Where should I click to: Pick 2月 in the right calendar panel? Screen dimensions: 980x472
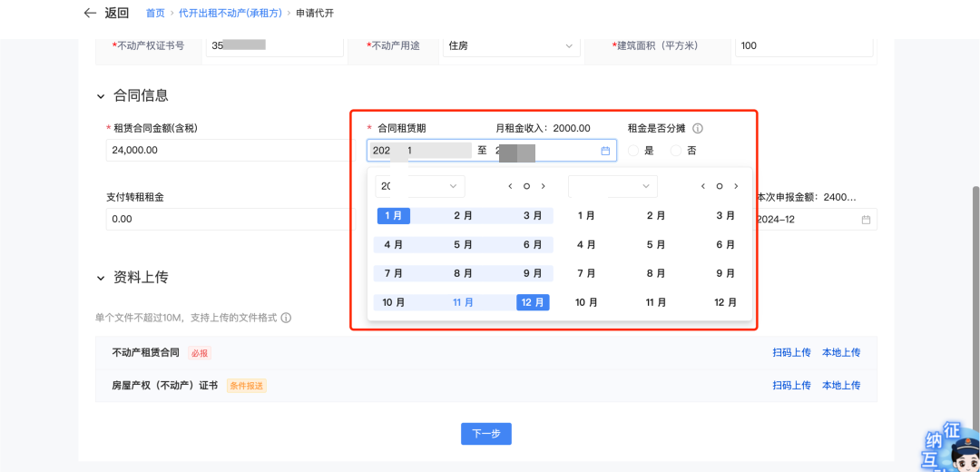[x=656, y=216]
